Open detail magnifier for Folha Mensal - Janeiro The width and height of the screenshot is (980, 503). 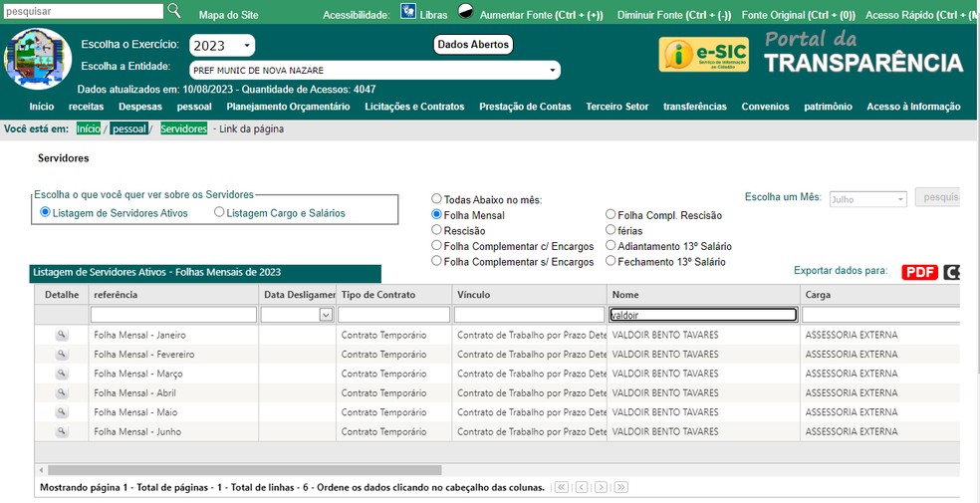coord(62,335)
